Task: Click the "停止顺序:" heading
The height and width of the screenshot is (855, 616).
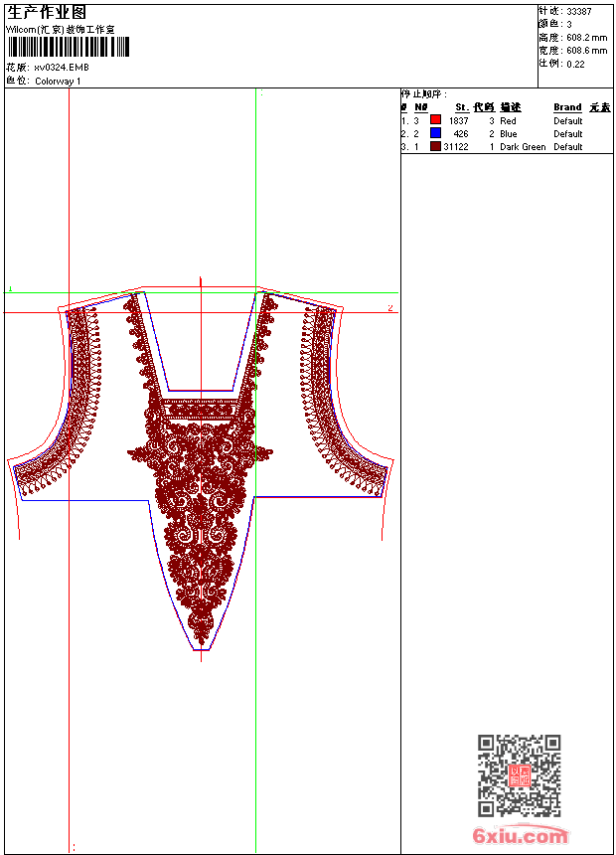Action: [x=424, y=94]
